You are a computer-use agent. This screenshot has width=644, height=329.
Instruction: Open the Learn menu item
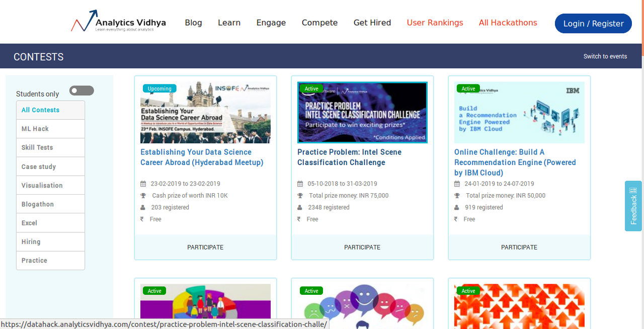229,23
